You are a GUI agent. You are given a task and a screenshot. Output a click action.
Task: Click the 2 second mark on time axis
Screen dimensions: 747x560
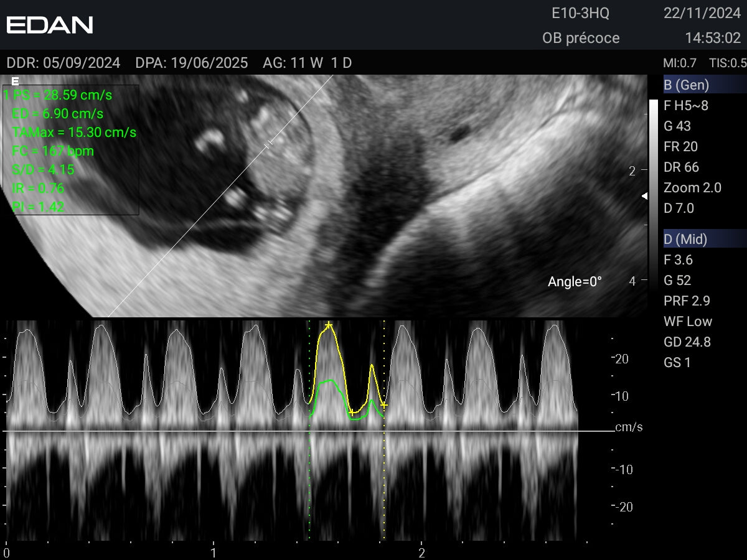pyautogui.click(x=421, y=553)
